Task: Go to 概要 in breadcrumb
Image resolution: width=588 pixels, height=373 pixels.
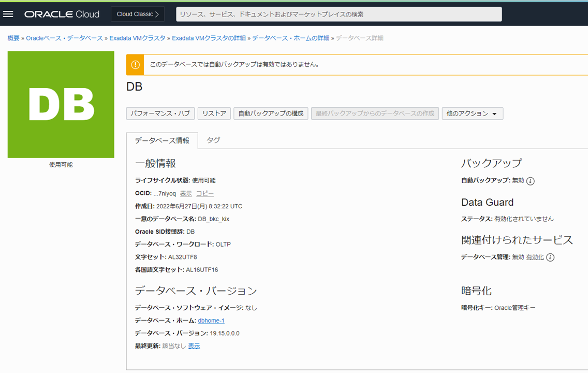Action: [13, 38]
